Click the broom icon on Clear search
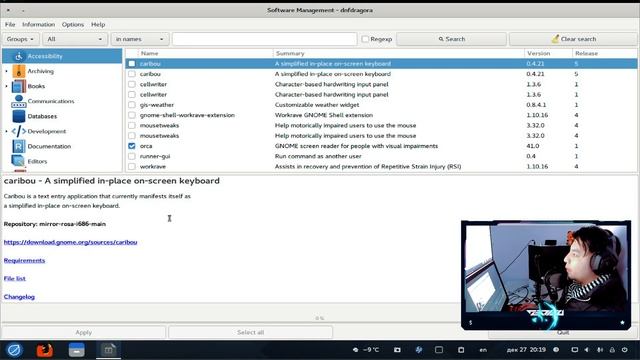This screenshot has height=360, width=640. pos(555,39)
